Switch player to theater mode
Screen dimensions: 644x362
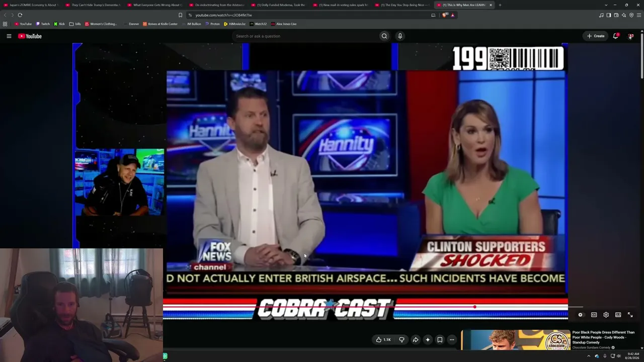618,315
